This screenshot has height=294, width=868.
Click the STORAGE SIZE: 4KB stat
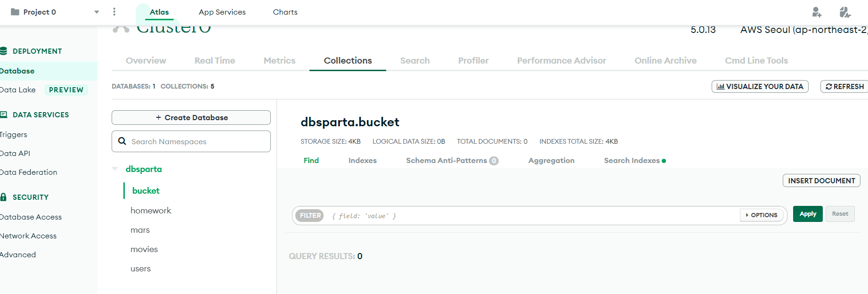331,141
